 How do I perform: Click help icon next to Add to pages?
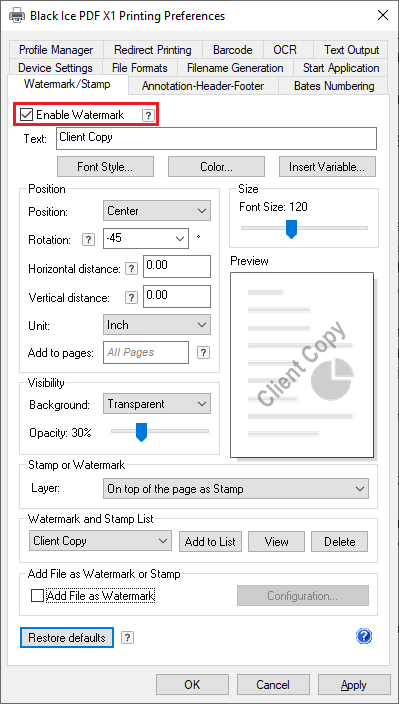tap(203, 352)
